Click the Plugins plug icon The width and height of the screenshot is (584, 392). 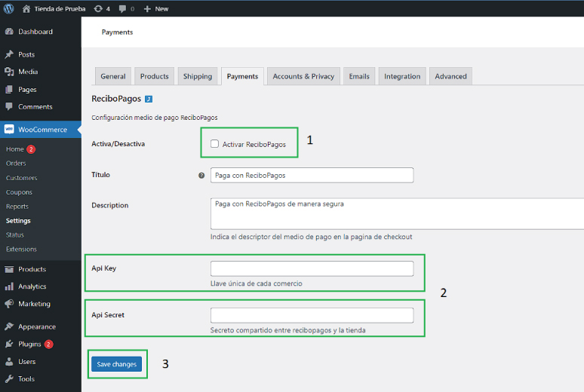(9, 344)
